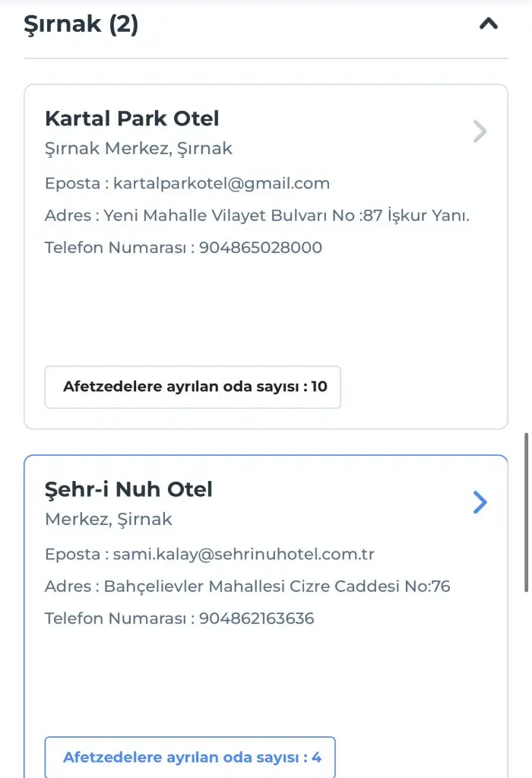The height and width of the screenshot is (778, 532).
Task: Tap phone number 904862163636
Action: coord(256,618)
